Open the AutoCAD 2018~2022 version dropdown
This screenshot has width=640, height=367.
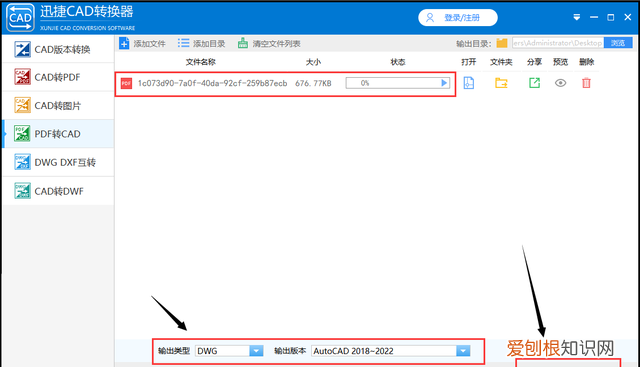pos(391,351)
